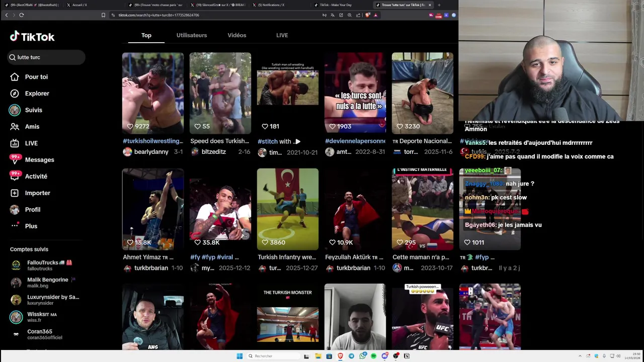Screen dimensions: 644x362
Task: Click the lutte turc search field
Action: coord(46,57)
